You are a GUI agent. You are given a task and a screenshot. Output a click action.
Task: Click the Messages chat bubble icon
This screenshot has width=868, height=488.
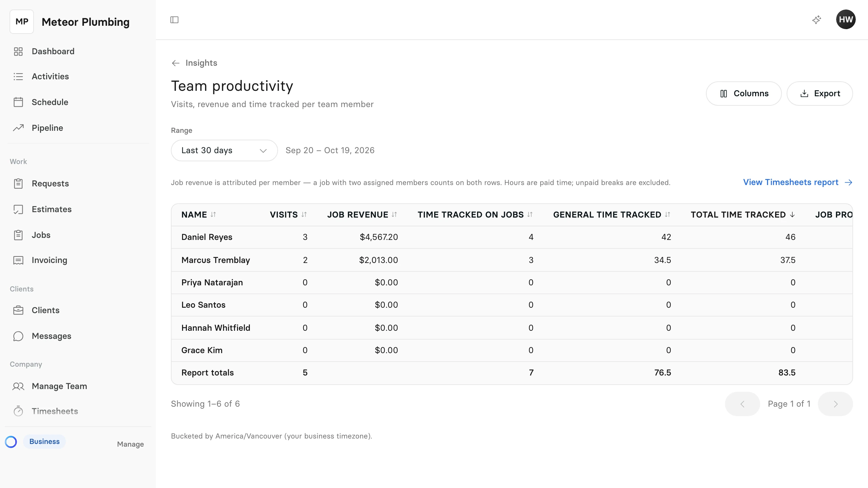[x=18, y=336]
